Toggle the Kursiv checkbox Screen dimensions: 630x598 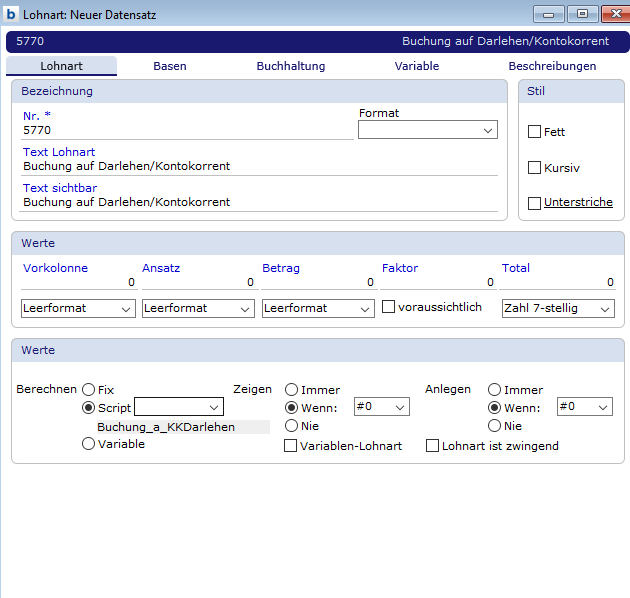click(x=535, y=168)
